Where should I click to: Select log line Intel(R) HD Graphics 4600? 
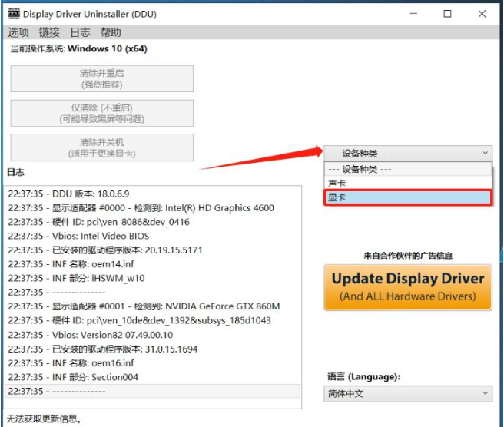point(152,208)
